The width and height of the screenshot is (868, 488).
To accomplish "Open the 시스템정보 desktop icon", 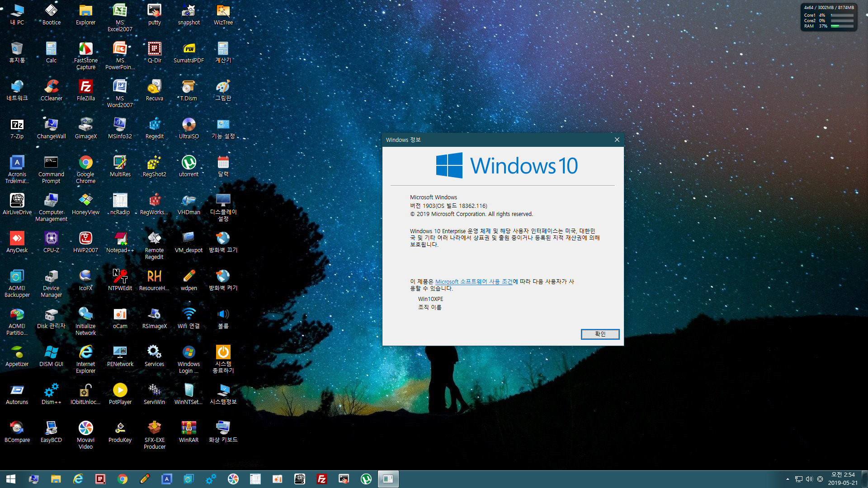I will click(223, 394).
